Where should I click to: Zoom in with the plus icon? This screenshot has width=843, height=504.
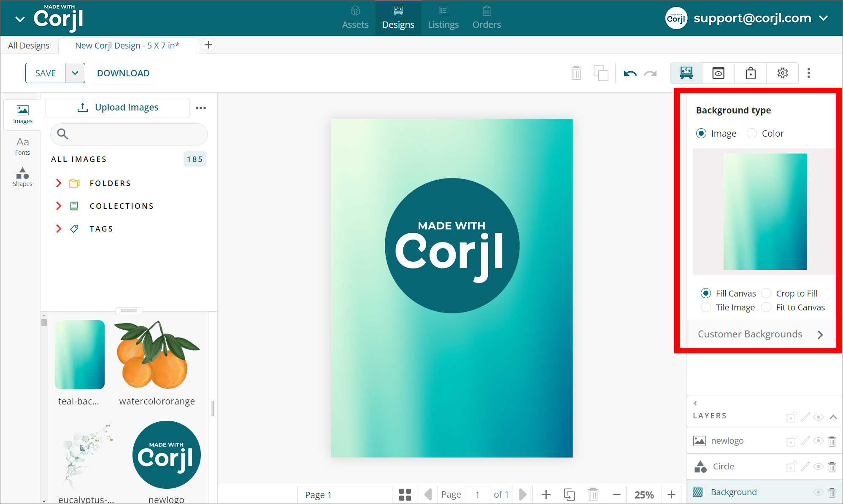pyautogui.click(x=671, y=494)
